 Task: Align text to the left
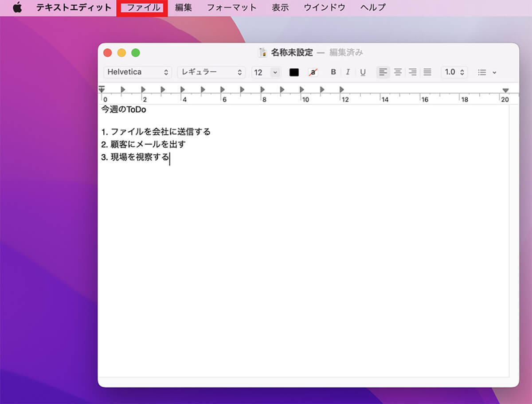click(383, 72)
